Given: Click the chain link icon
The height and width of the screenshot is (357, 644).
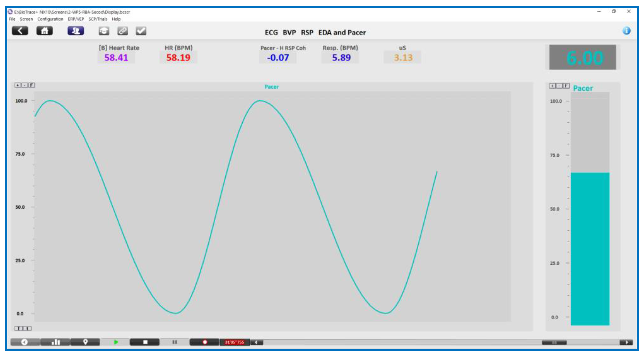Looking at the screenshot, I should [x=122, y=31].
